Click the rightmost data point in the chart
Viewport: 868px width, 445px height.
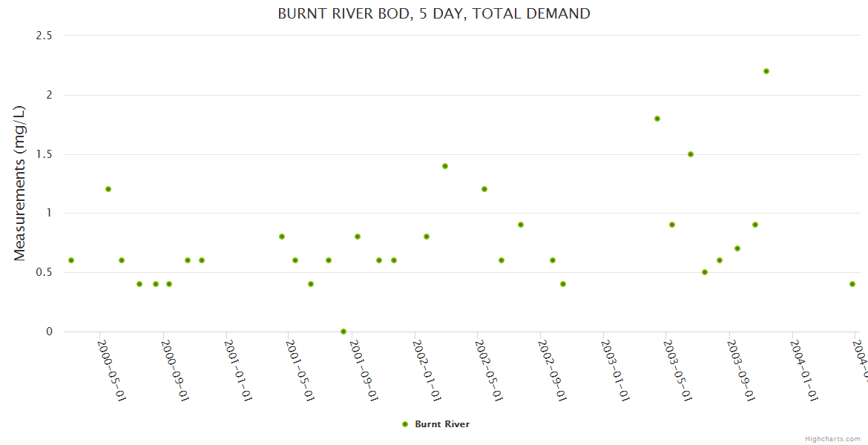[x=852, y=284]
